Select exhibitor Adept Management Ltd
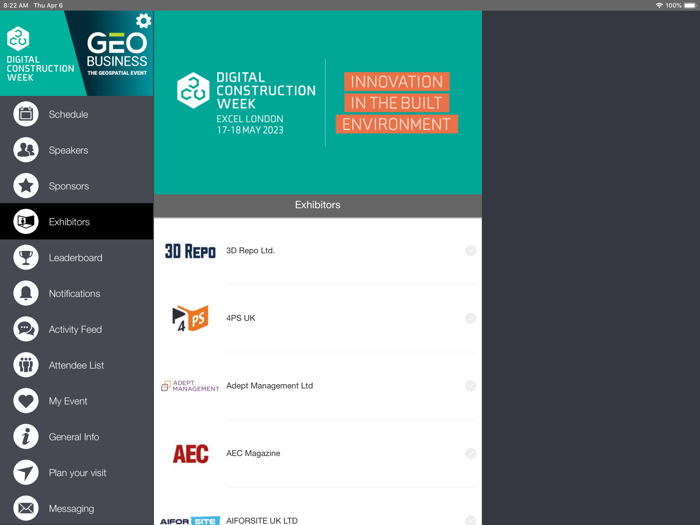This screenshot has height=525, width=700. click(x=318, y=386)
